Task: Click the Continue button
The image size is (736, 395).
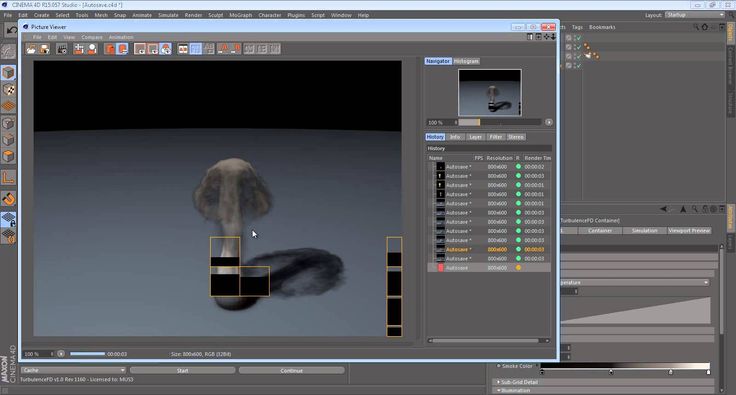Action: [291, 370]
